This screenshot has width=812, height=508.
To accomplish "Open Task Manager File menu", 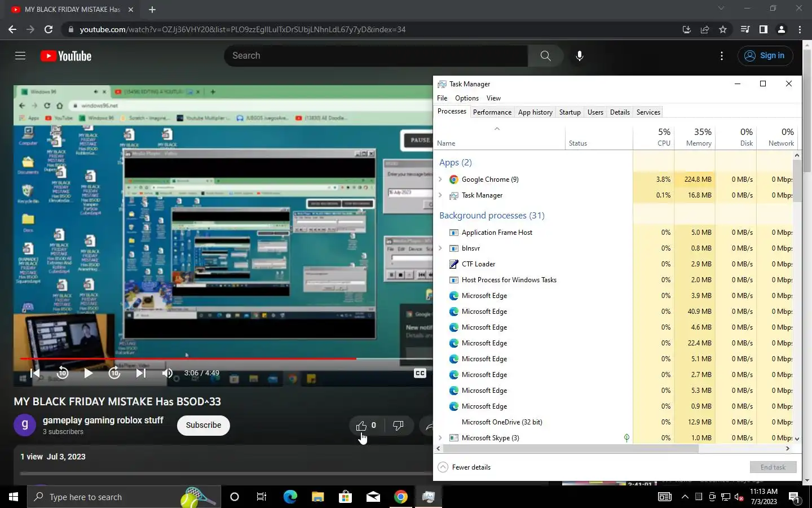I will click(x=442, y=98).
